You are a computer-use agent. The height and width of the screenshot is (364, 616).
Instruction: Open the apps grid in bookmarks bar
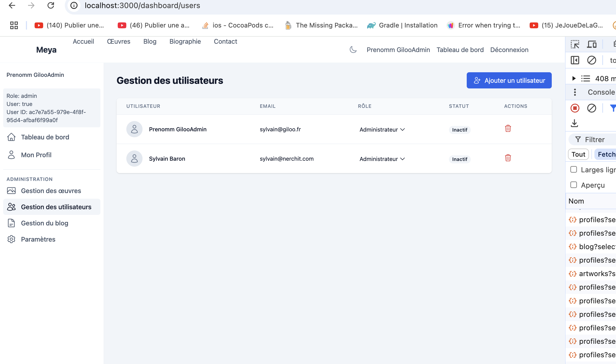click(x=14, y=25)
